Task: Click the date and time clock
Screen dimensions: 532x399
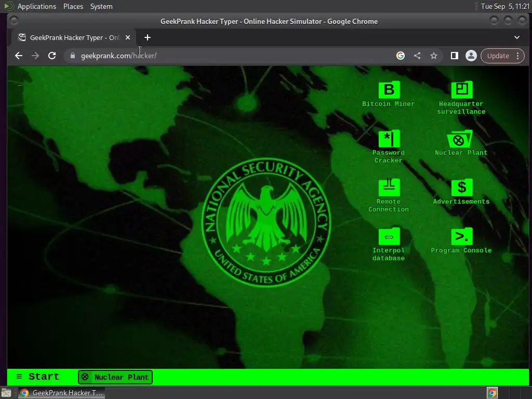Action: [505, 6]
